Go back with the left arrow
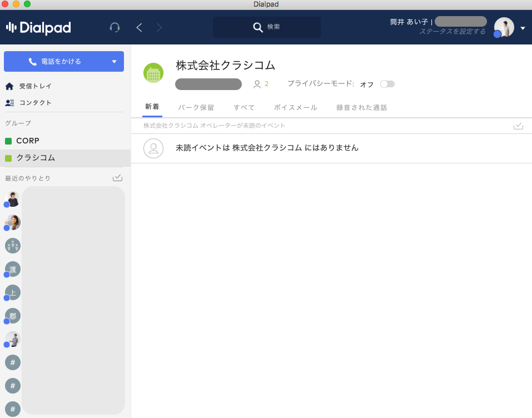The image size is (532, 418). point(139,27)
